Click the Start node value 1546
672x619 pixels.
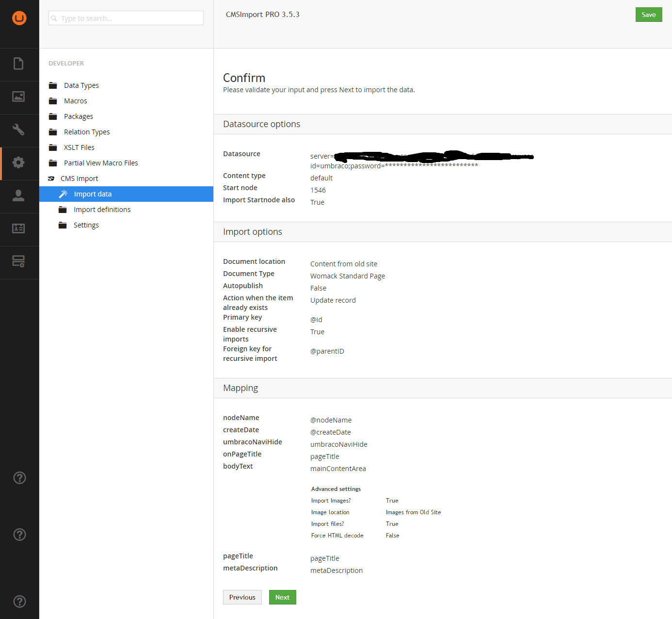pos(318,190)
